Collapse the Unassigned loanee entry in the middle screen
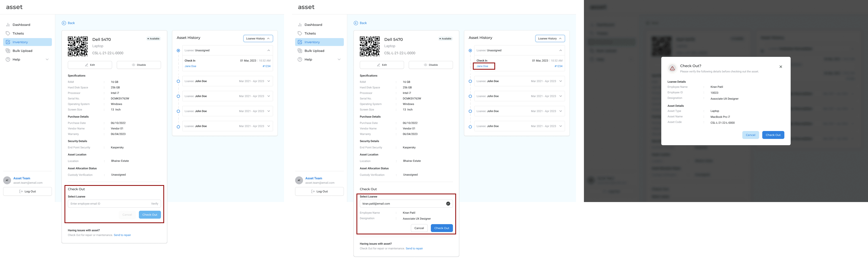The width and height of the screenshot is (868, 263). pos(560,51)
